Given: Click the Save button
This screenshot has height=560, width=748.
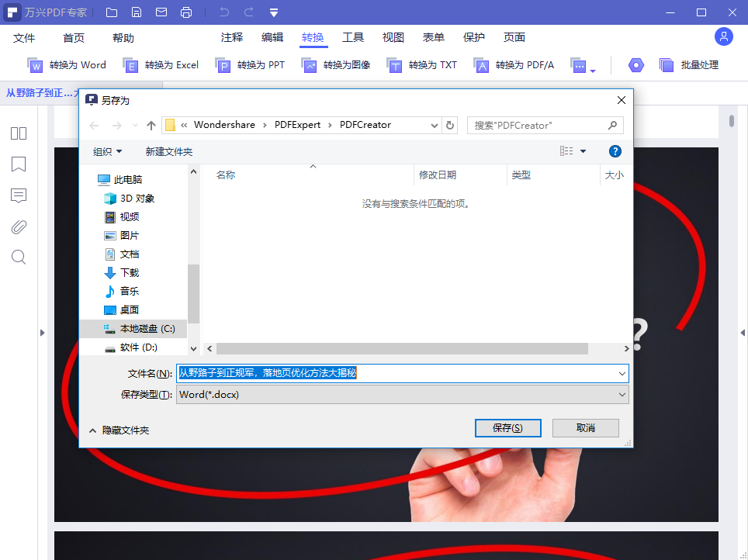Looking at the screenshot, I should (507, 428).
